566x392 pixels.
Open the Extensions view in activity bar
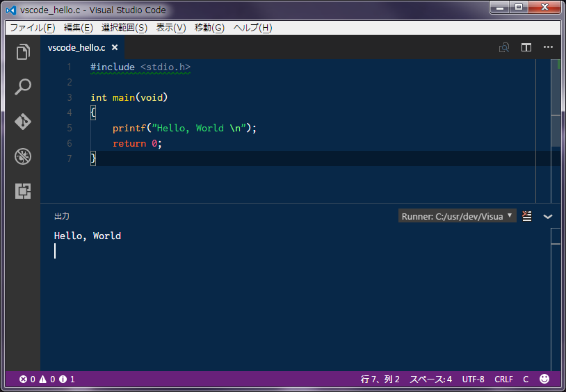pos(23,190)
